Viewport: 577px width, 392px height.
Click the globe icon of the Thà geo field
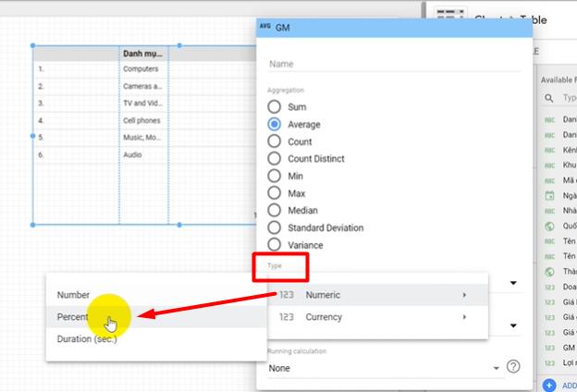[549, 272]
